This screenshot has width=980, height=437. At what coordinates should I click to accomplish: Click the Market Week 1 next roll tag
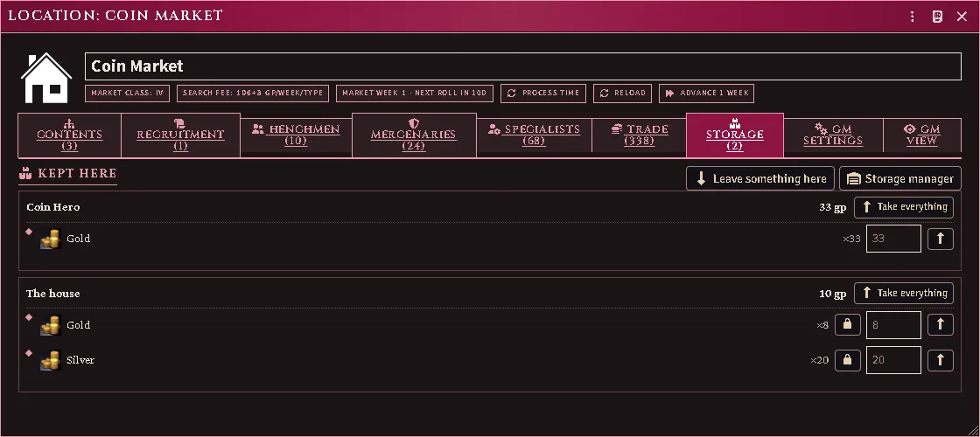click(x=415, y=93)
